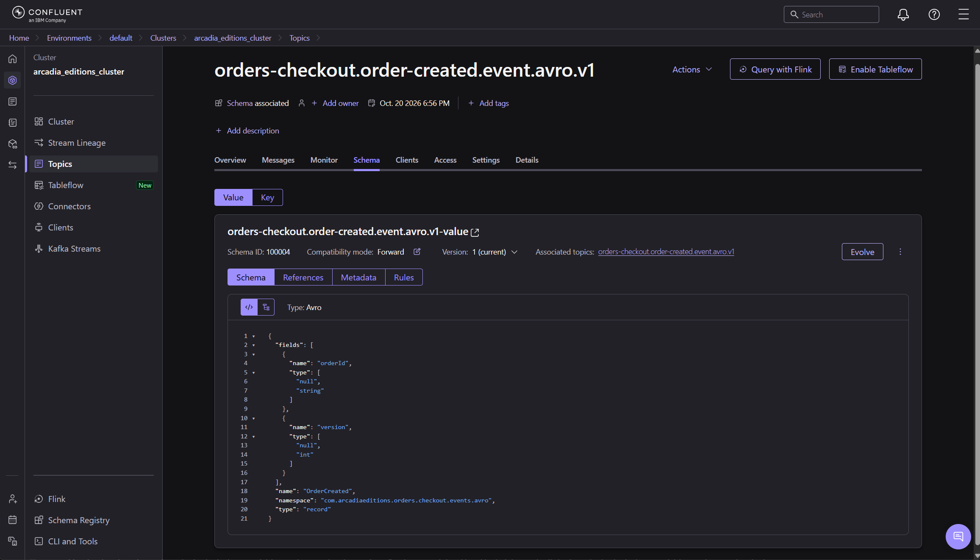The height and width of the screenshot is (560, 980).
Task: Open the Metadata sub-tab
Action: point(359,277)
